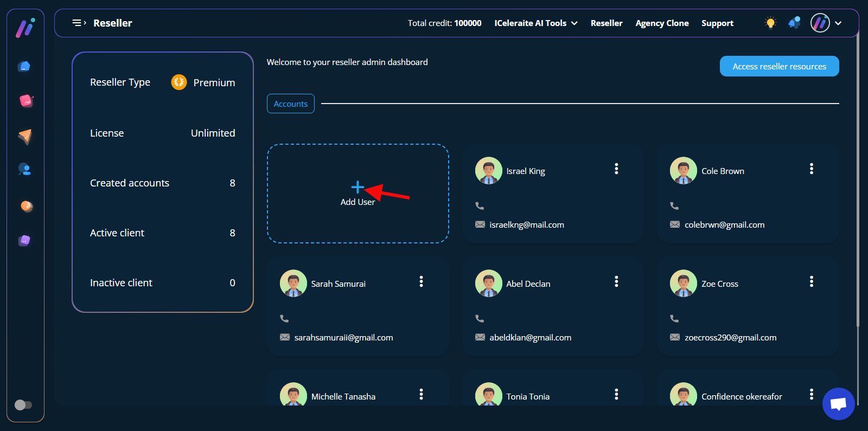
Task: Toggle the theme switch at sidebar bottom
Action: point(23,405)
